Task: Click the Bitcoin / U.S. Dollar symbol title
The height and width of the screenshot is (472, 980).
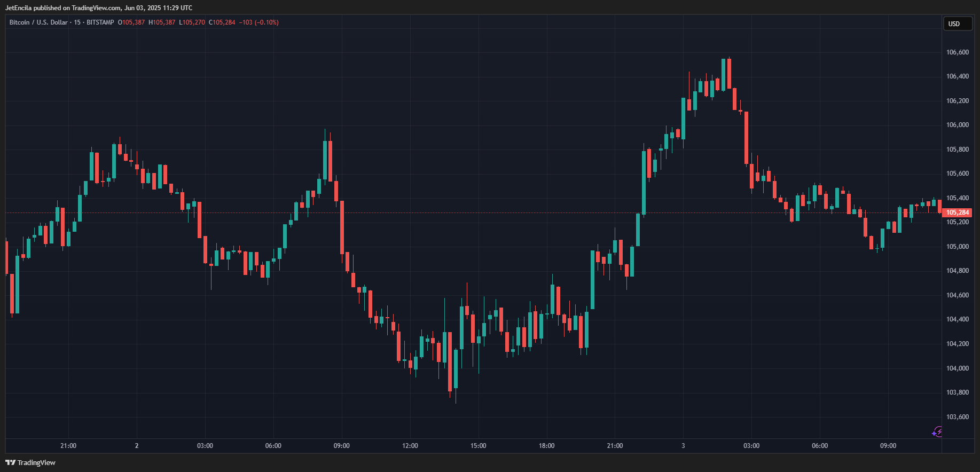Action: pyautogui.click(x=38, y=22)
